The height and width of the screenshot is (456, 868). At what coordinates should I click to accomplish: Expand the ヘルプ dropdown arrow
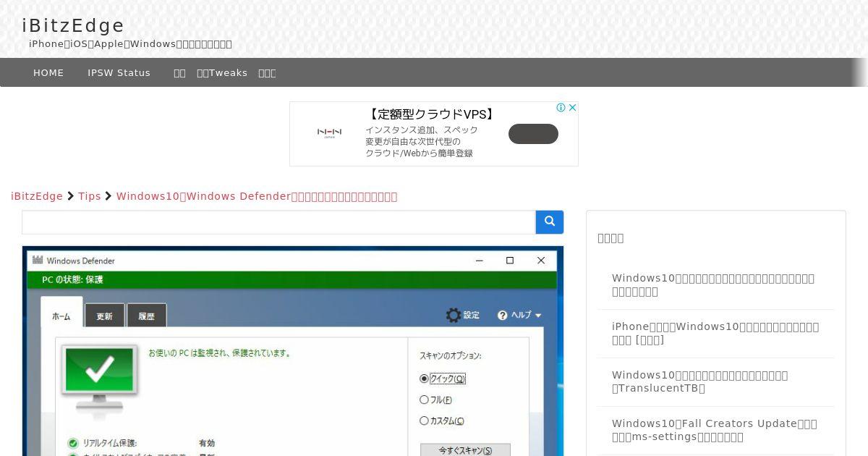click(538, 316)
